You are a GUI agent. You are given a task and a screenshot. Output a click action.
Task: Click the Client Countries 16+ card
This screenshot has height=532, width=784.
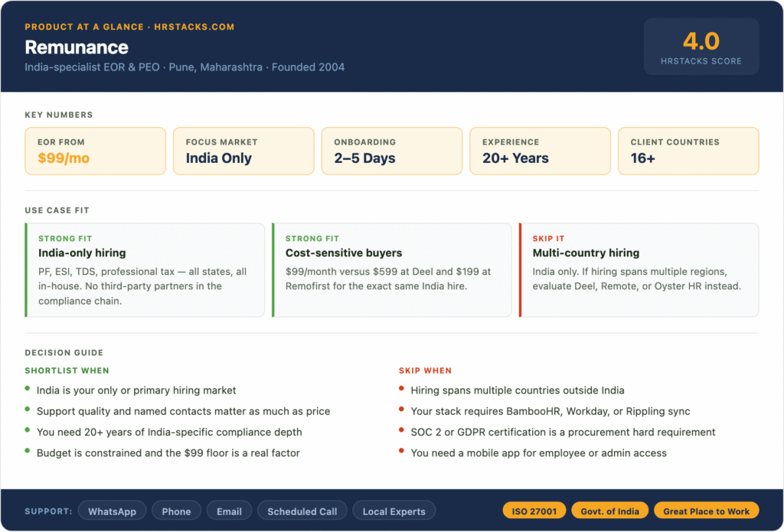(688, 151)
